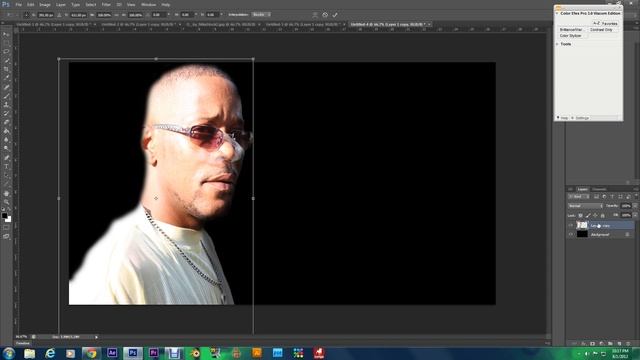The height and width of the screenshot is (360, 640).
Task: Open the Interpolation dropdown
Action: coord(261,15)
